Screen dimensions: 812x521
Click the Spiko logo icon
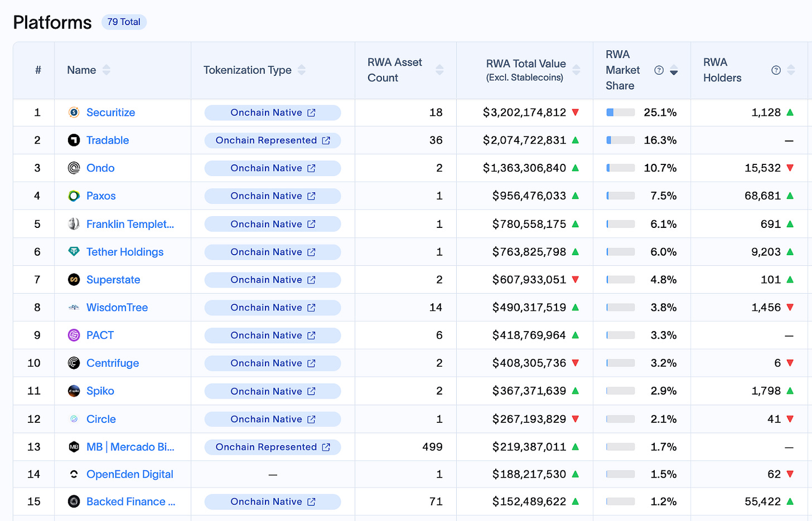click(x=74, y=391)
